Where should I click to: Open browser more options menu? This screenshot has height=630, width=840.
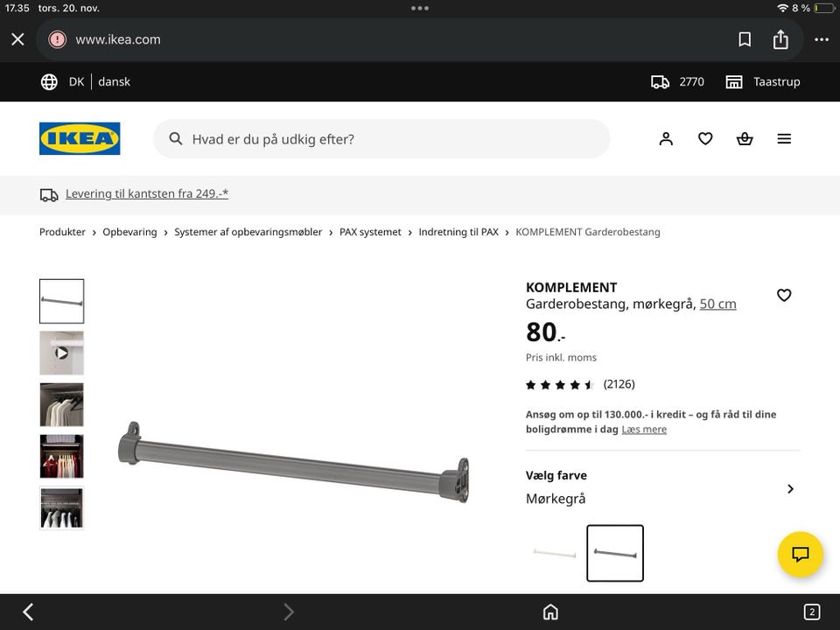pyautogui.click(x=822, y=39)
